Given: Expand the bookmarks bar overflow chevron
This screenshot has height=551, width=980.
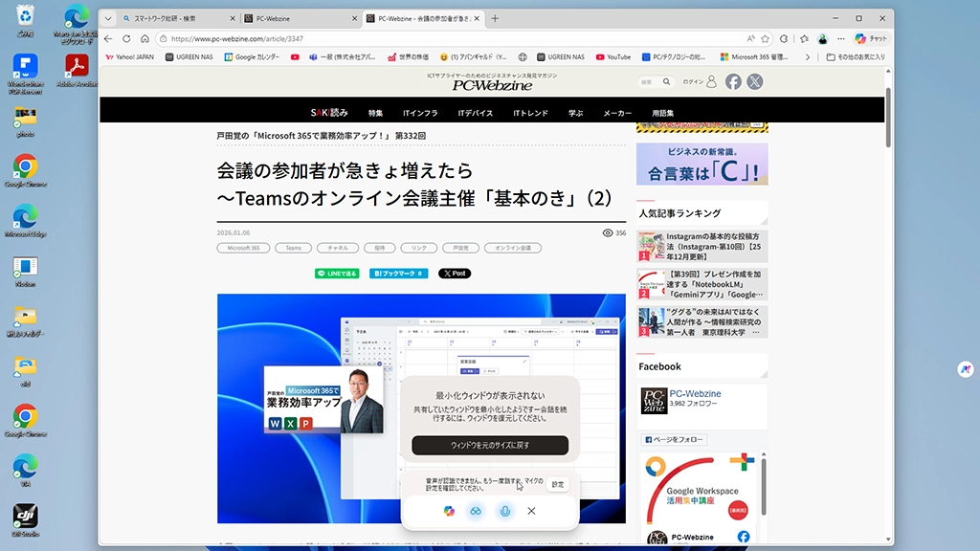Looking at the screenshot, I should [807, 57].
